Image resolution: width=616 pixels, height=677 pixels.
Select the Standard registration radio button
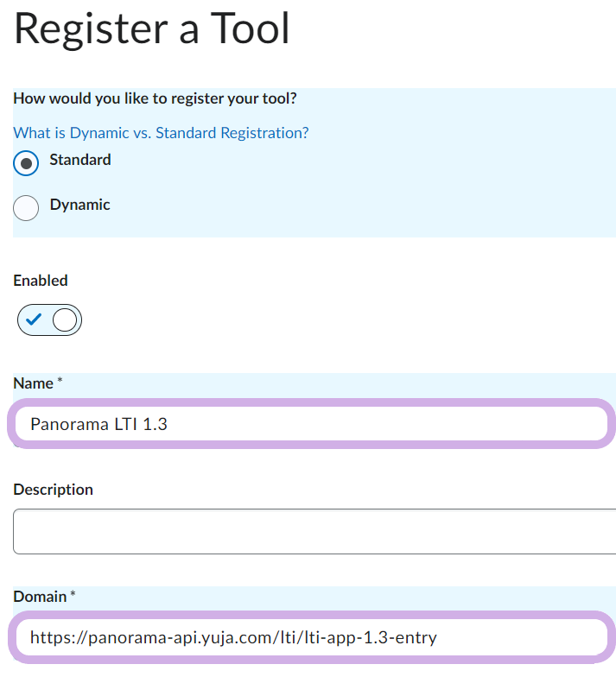(27, 162)
